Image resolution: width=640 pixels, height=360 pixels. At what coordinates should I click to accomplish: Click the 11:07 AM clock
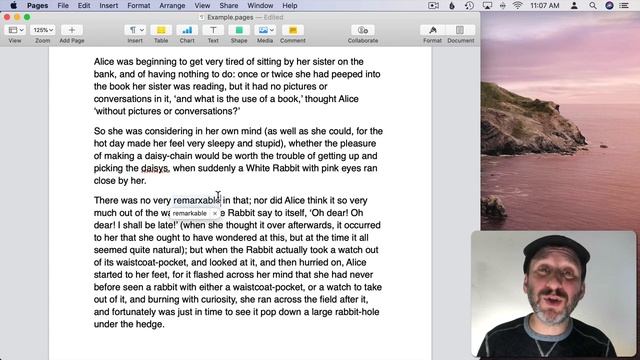[x=544, y=5]
